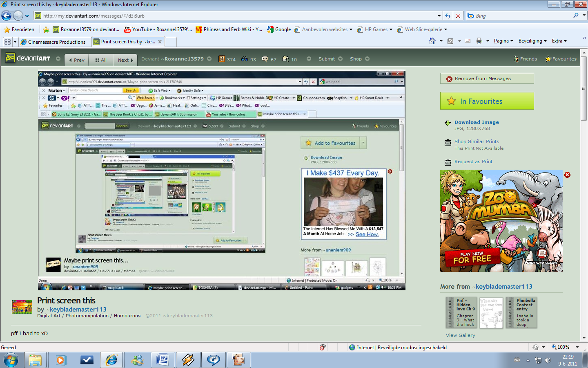Click the RSS feeds icon
588x368 pixels.
tap(450, 41)
